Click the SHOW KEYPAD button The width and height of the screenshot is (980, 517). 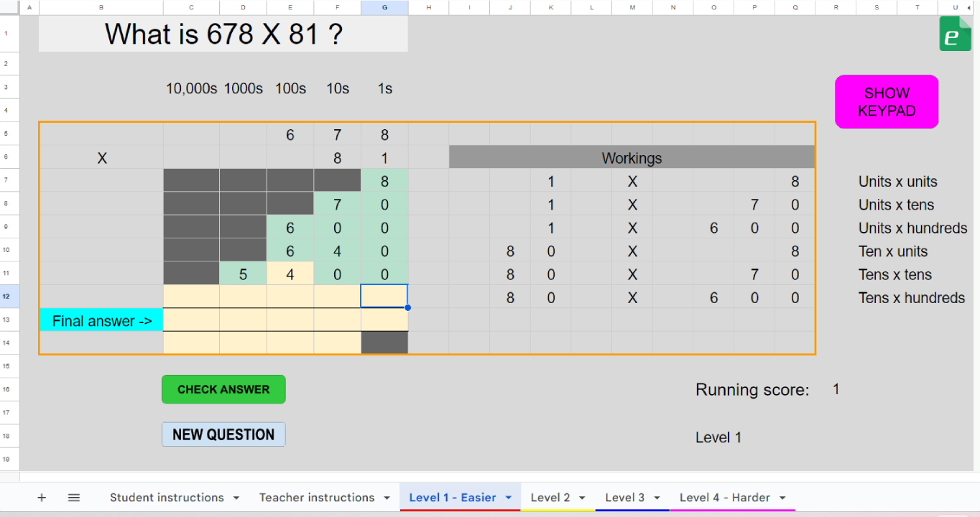point(887,102)
